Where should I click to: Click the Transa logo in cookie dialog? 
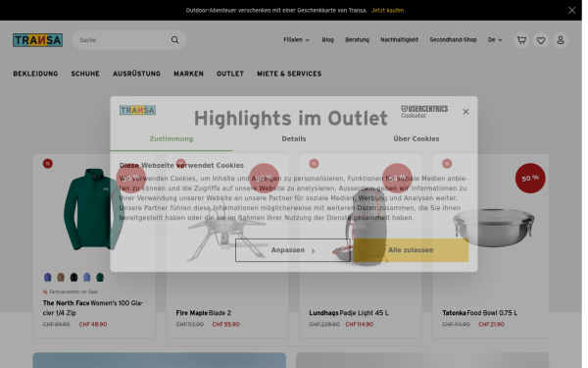tap(137, 110)
